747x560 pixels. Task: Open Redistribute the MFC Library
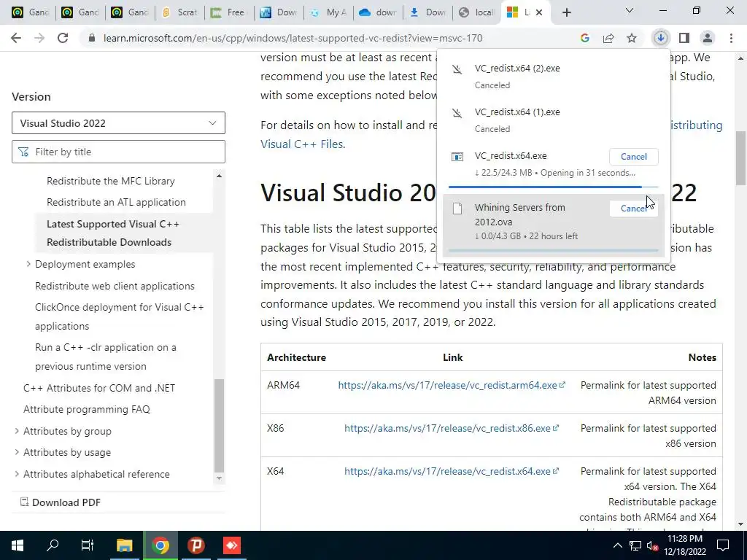tap(111, 181)
